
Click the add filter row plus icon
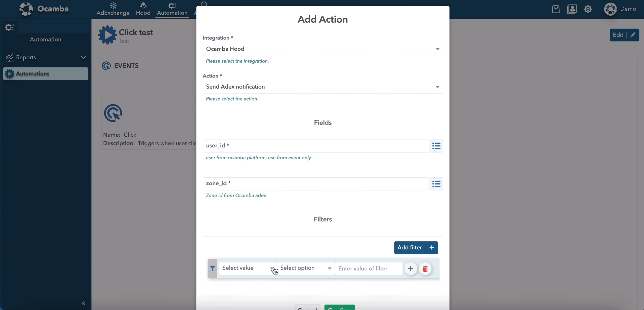tap(410, 268)
